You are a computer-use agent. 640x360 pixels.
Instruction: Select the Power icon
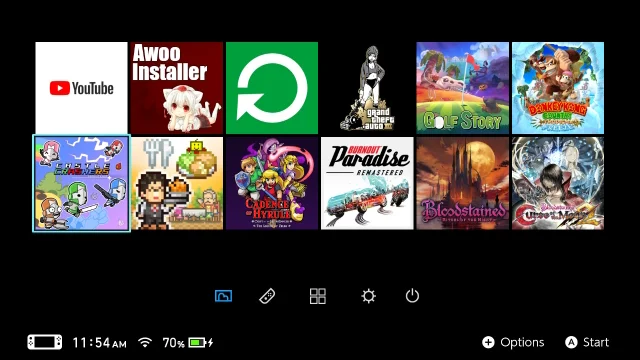coord(412,296)
